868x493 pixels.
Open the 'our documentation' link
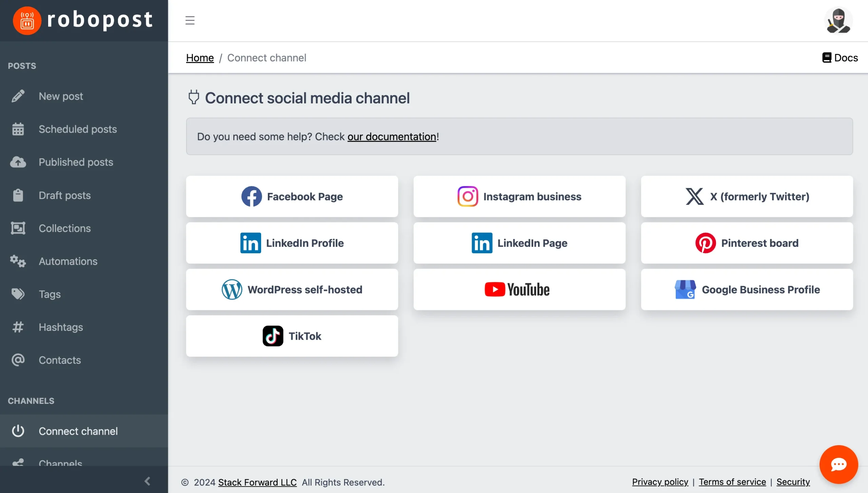click(392, 136)
